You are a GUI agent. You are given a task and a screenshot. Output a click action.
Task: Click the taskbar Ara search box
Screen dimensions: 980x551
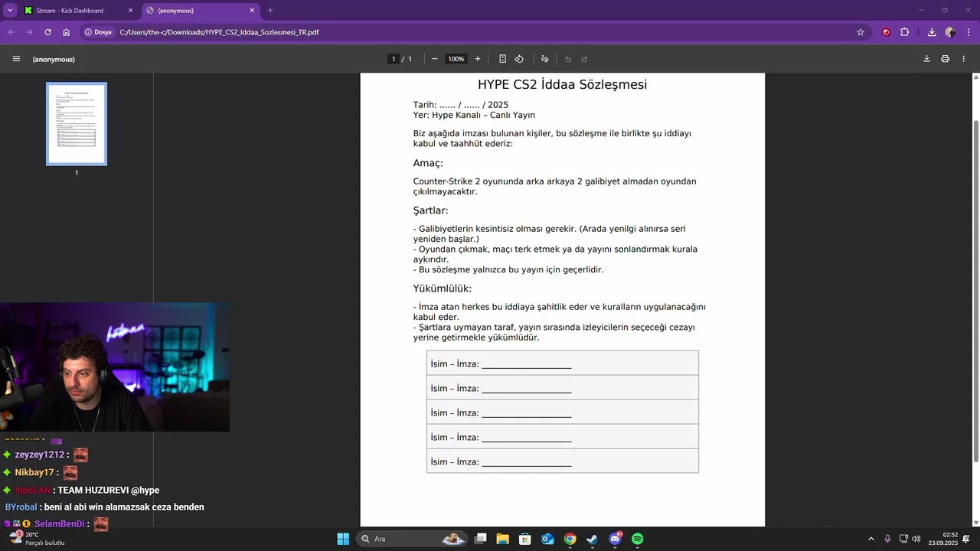pyautogui.click(x=412, y=539)
